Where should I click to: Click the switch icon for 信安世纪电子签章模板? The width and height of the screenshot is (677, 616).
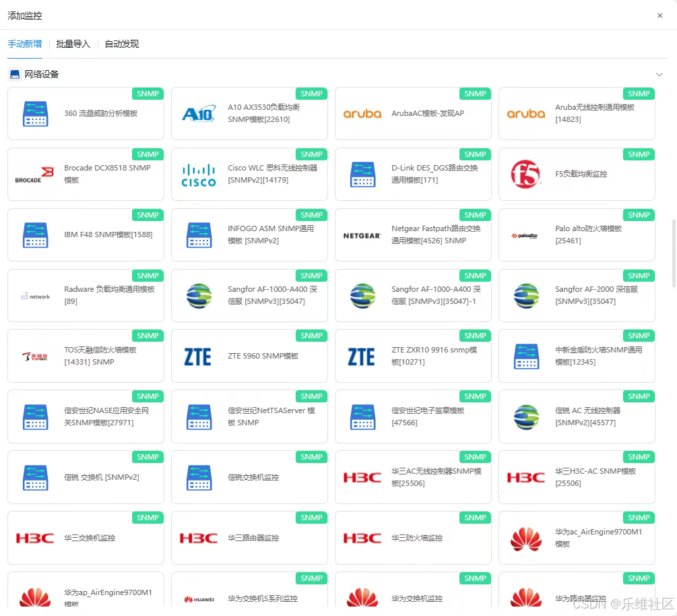pyautogui.click(x=362, y=417)
